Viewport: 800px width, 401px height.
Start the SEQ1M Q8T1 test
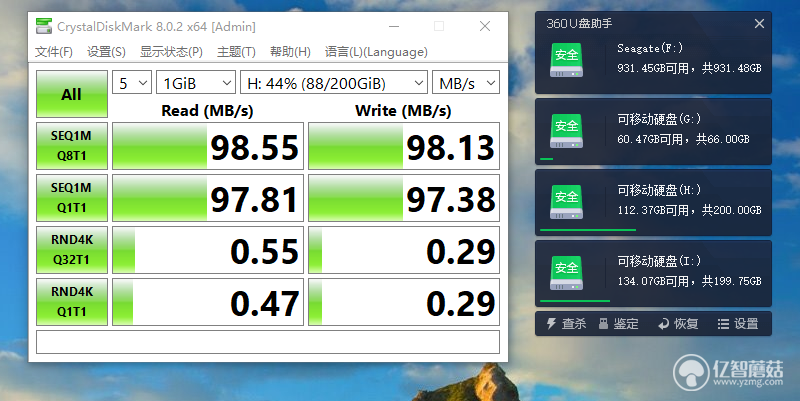[x=72, y=146]
